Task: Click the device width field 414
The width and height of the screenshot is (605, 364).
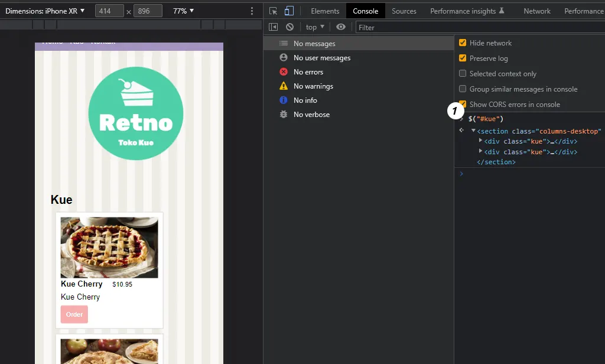Action: [x=109, y=11]
